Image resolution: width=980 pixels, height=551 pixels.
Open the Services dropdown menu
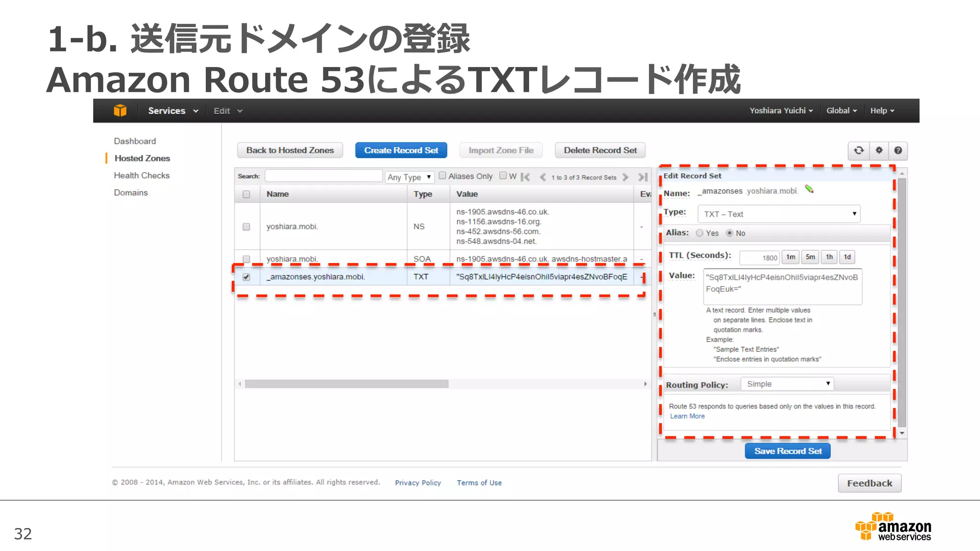point(173,110)
